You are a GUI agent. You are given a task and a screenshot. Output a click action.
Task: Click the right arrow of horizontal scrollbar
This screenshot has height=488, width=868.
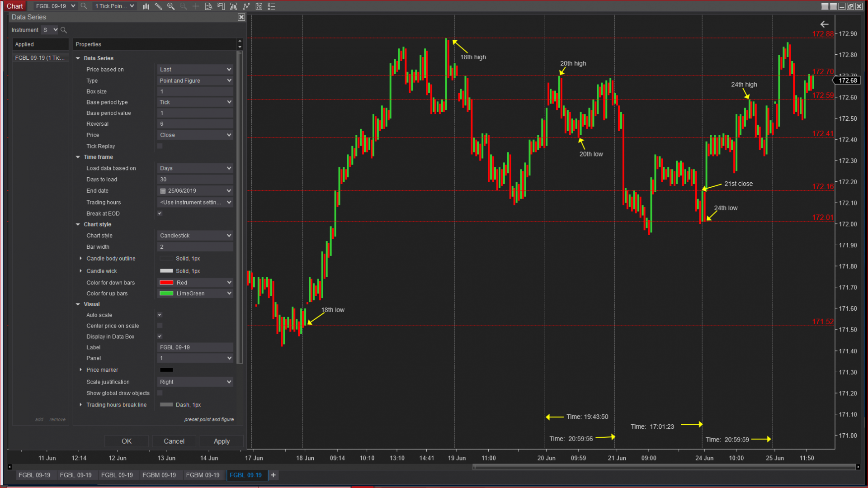pos(858,467)
